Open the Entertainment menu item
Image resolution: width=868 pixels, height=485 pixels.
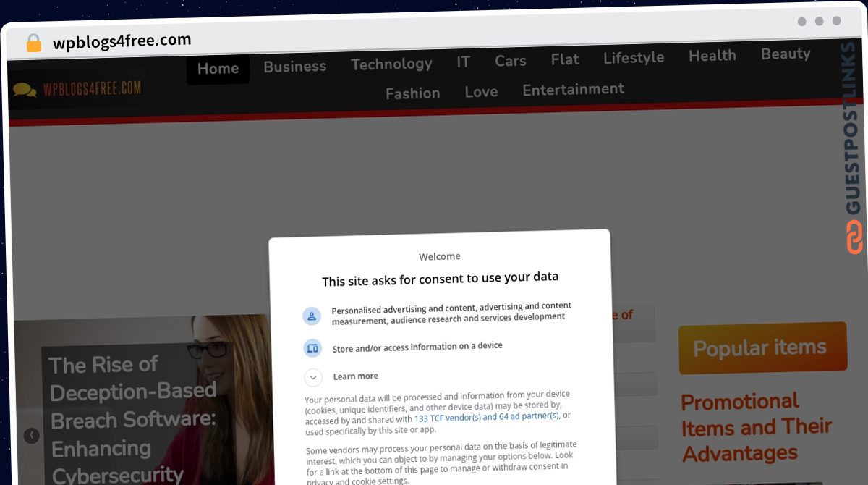point(574,89)
